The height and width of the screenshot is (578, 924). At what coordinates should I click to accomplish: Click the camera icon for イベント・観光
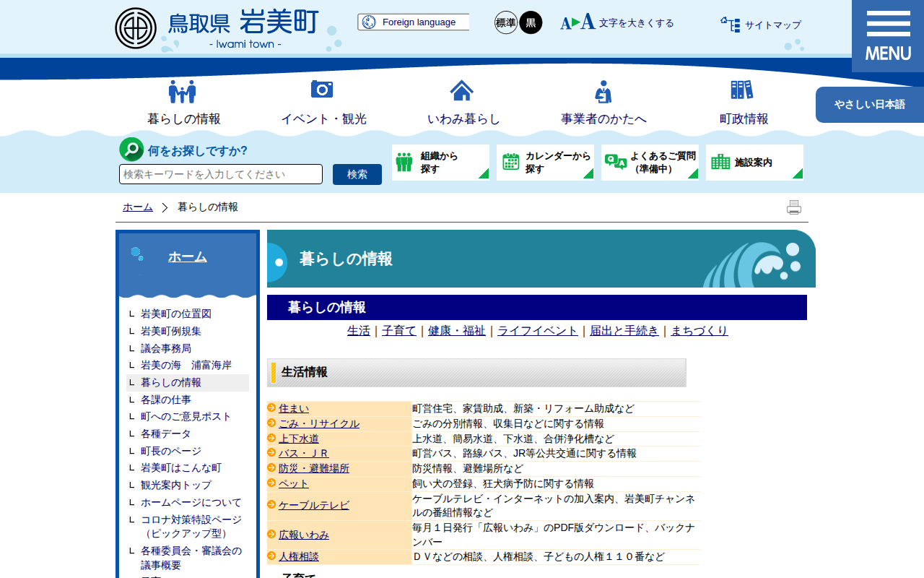point(322,89)
